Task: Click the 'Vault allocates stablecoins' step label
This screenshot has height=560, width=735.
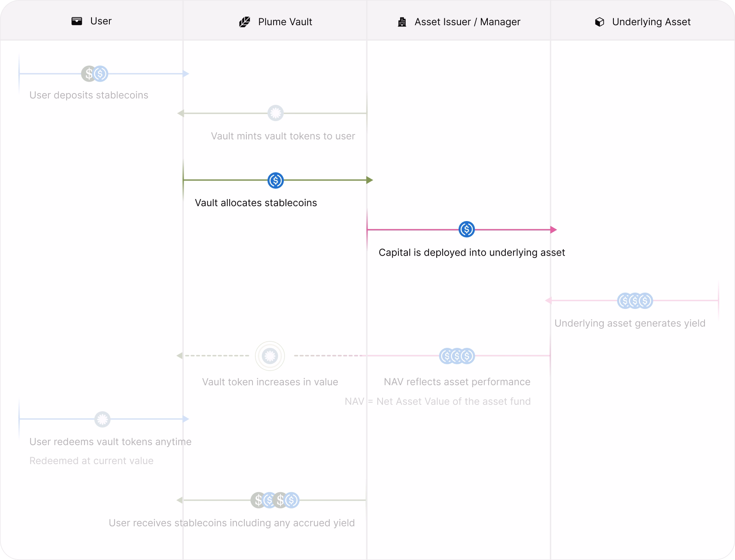Action: tap(256, 203)
